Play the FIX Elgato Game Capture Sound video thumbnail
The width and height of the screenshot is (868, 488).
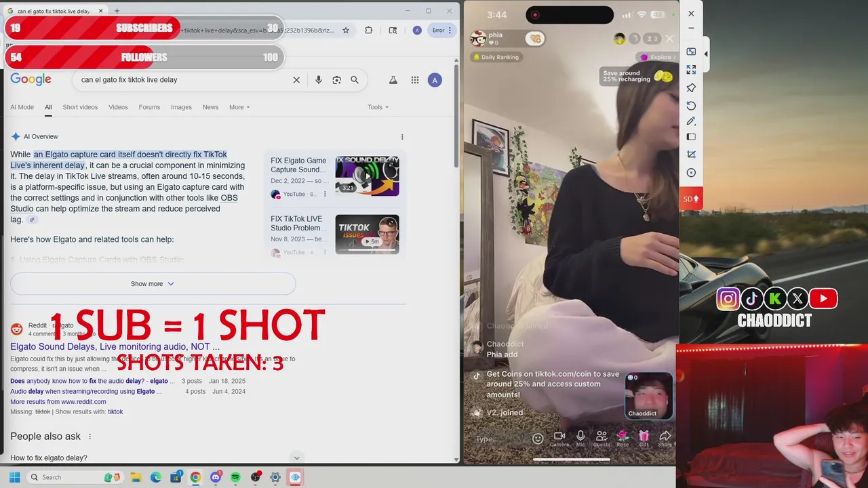[367, 176]
